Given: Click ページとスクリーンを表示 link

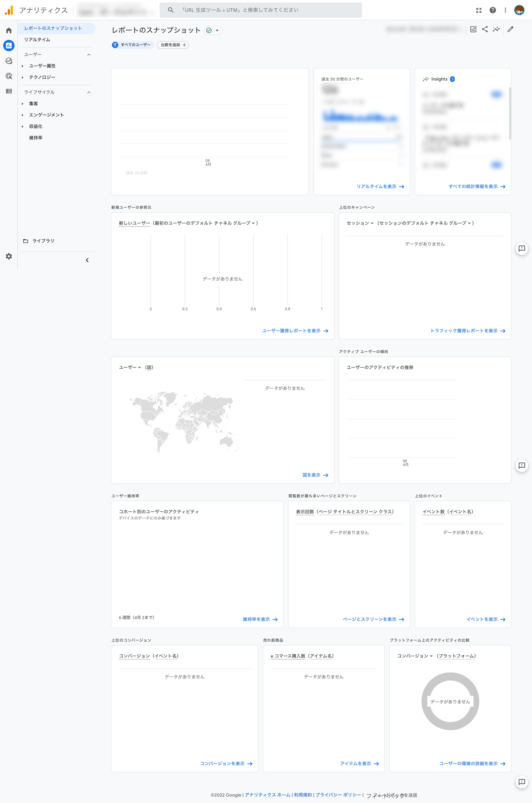Looking at the screenshot, I should [x=373, y=619].
